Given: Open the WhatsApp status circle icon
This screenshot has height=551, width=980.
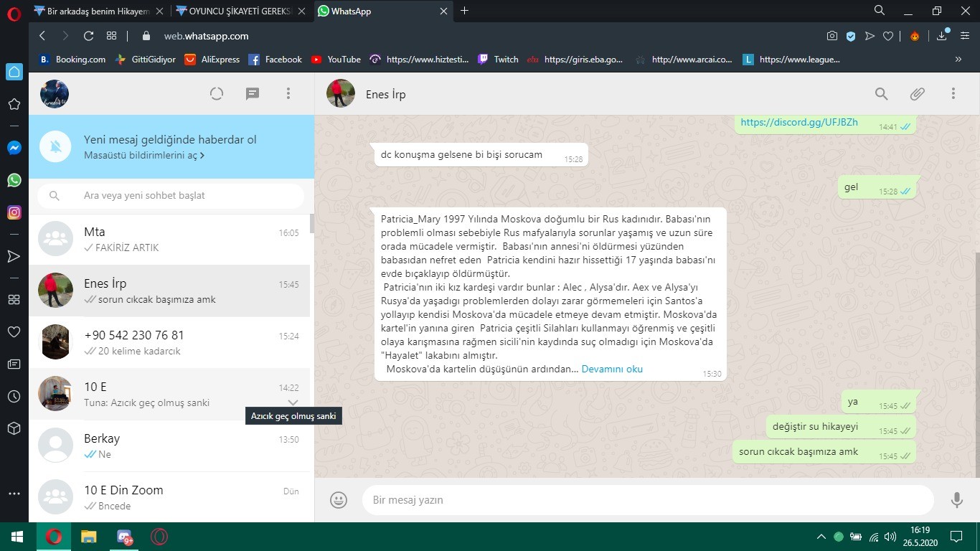Looking at the screenshot, I should pos(217,93).
